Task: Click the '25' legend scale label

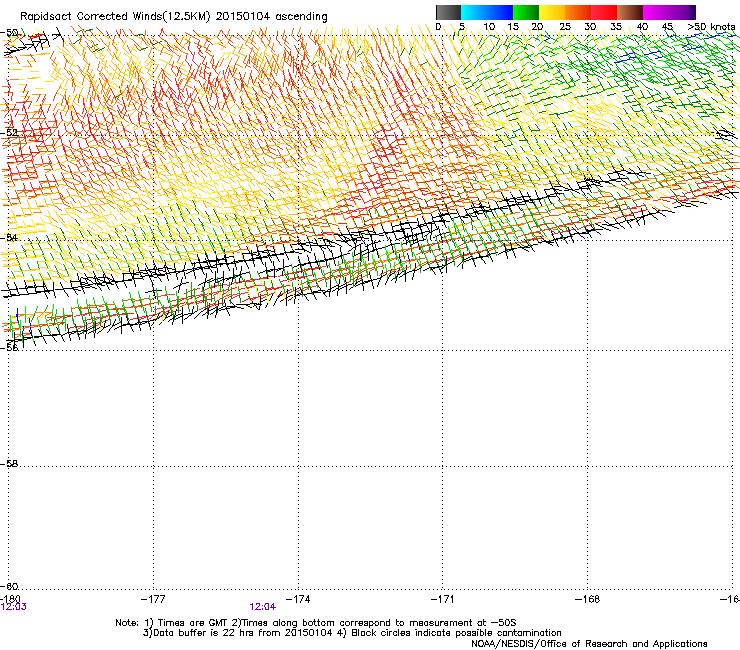Action: [x=564, y=27]
